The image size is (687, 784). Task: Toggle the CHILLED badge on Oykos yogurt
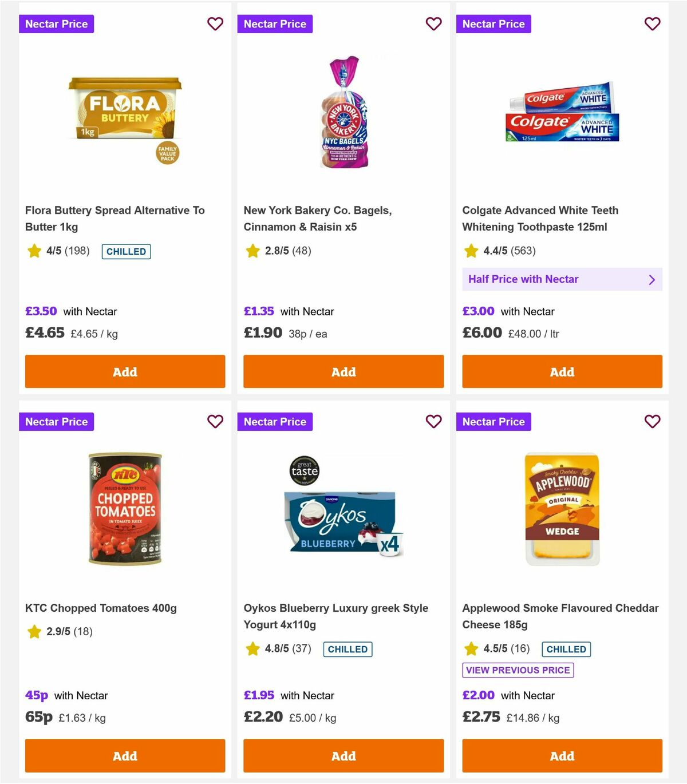click(348, 649)
